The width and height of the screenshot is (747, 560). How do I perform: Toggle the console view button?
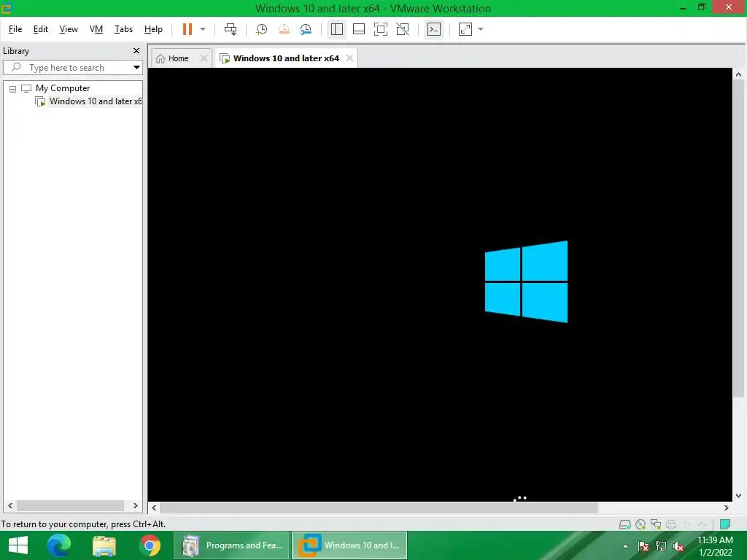434,29
